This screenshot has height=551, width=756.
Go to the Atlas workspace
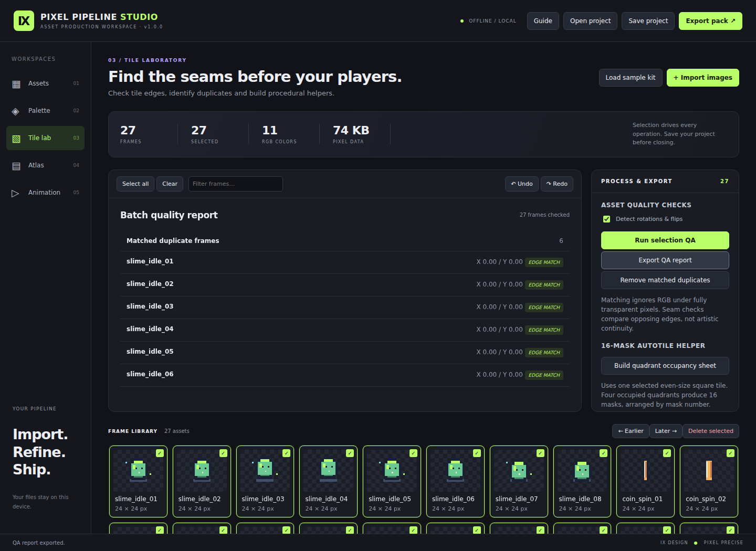click(45, 165)
